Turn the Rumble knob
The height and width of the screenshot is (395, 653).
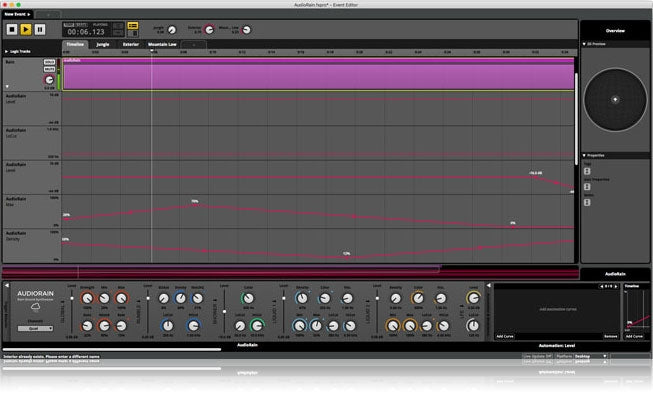163,298
